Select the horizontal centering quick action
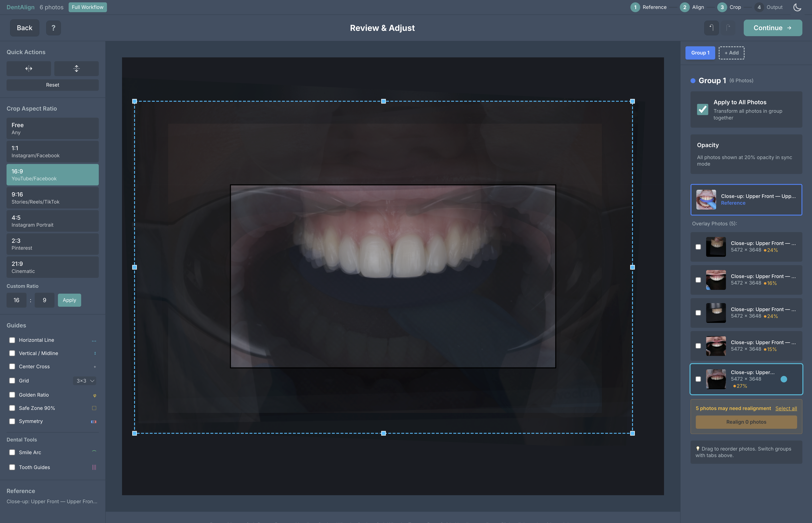The width and height of the screenshot is (812, 523). [x=29, y=68]
